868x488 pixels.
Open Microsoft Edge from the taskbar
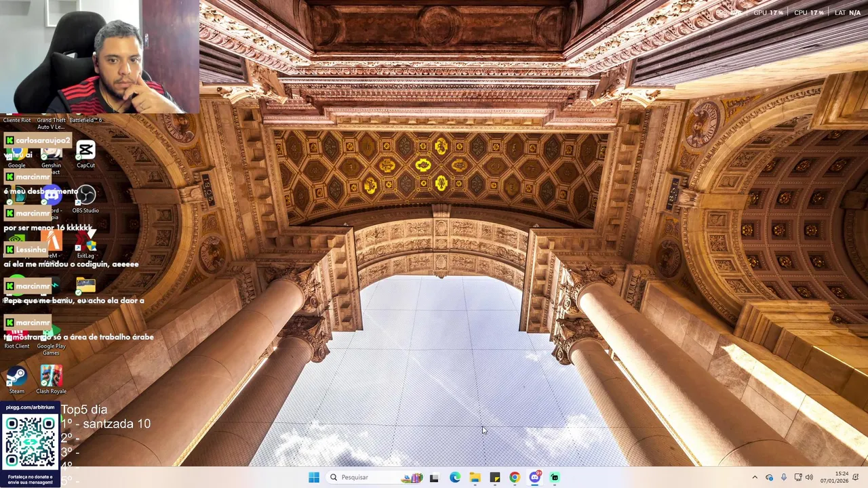pos(455,477)
